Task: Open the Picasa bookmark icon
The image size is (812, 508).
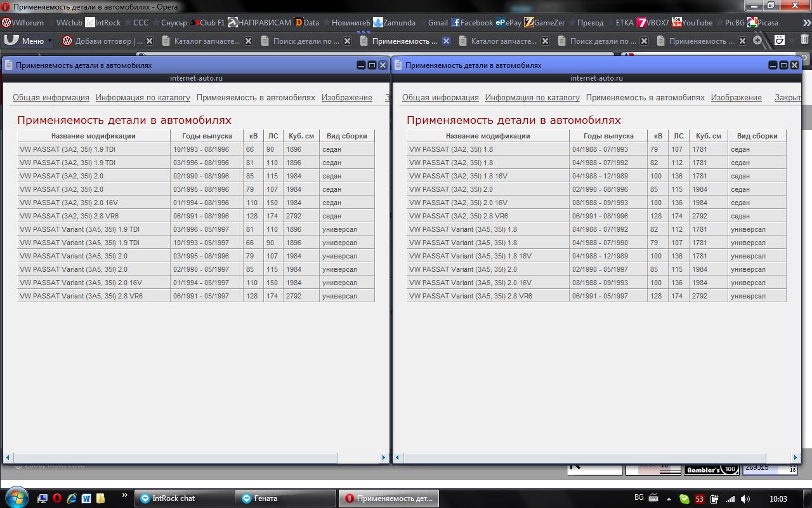Action: pos(752,22)
